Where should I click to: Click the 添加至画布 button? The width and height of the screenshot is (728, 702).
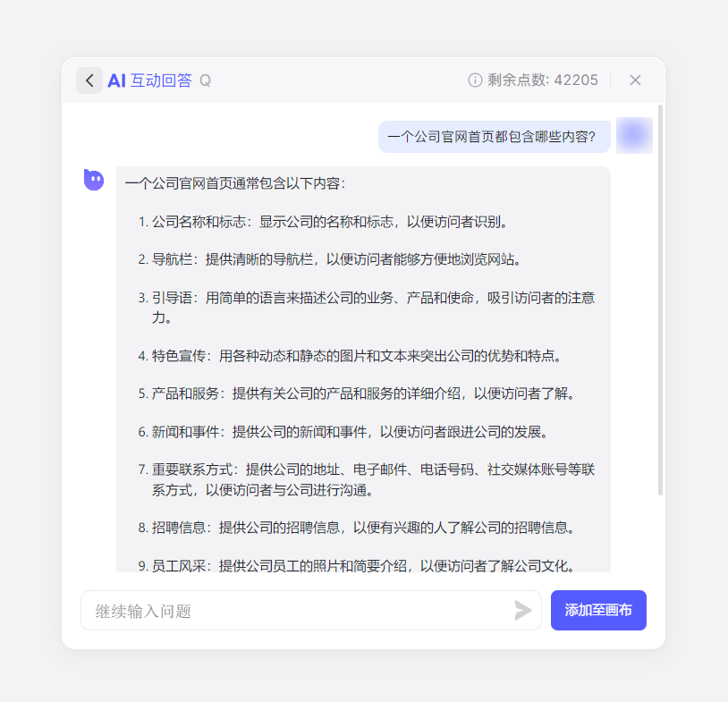coord(598,611)
